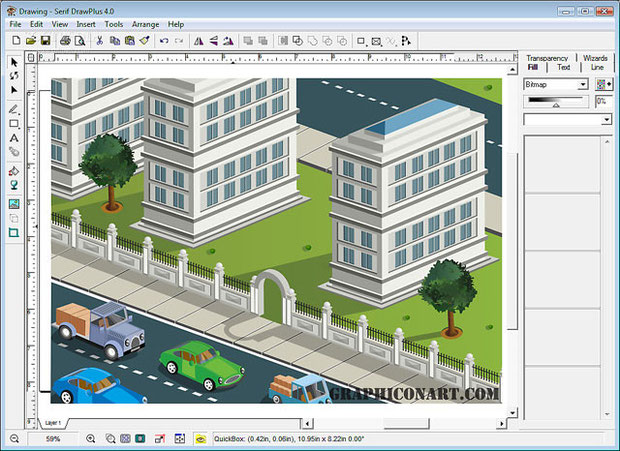Click the Paste Format paintbrush icon
620x451 pixels.
click(144, 40)
